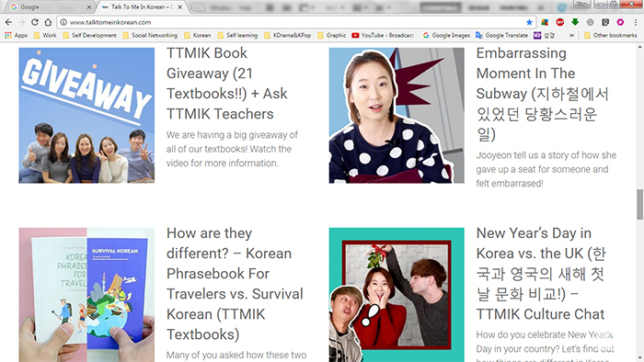Open the Graphic bookmarks folder
Screen dimensions: 644x362
pyautogui.click(x=332, y=35)
